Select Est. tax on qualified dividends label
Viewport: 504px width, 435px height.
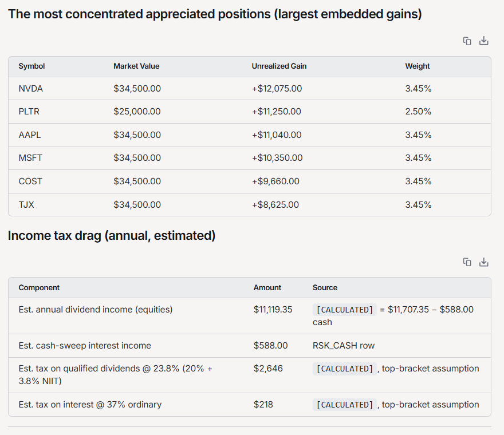pyautogui.click(x=115, y=375)
